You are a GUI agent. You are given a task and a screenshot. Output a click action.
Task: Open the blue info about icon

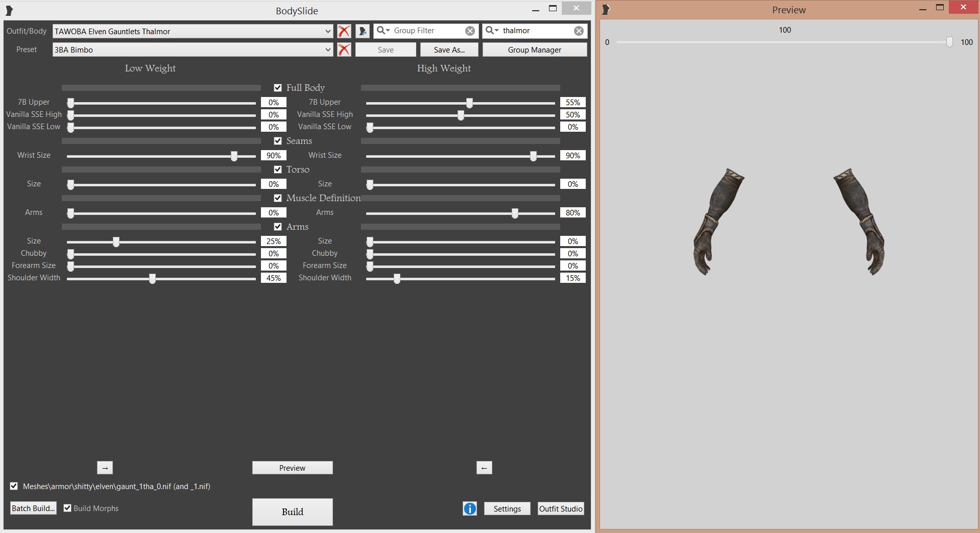tap(470, 508)
